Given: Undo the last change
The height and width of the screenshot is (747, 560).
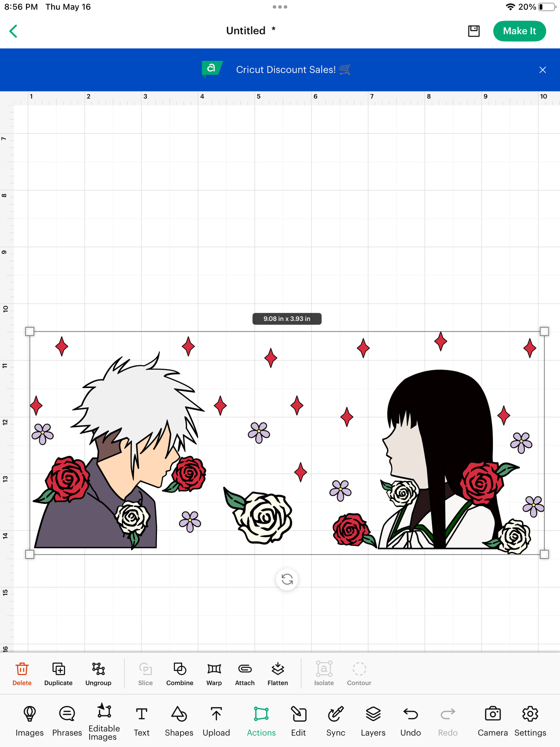Looking at the screenshot, I should (x=410, y=721).
